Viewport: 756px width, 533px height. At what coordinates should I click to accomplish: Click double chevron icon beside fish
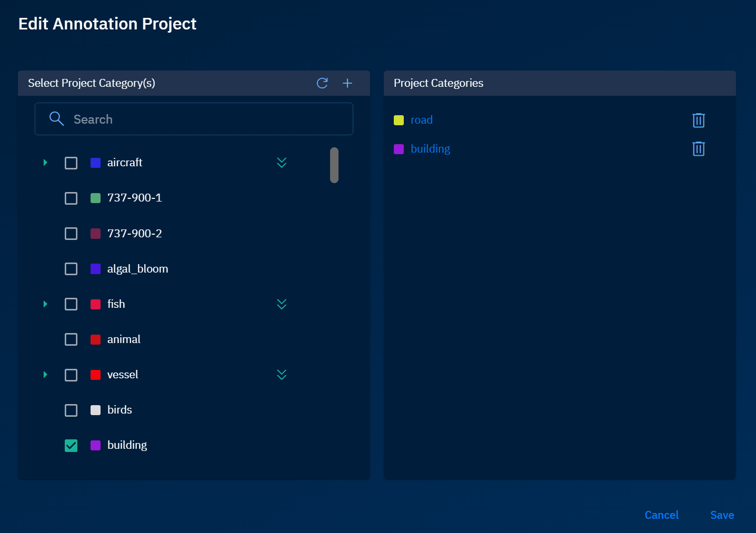point(282,304)
